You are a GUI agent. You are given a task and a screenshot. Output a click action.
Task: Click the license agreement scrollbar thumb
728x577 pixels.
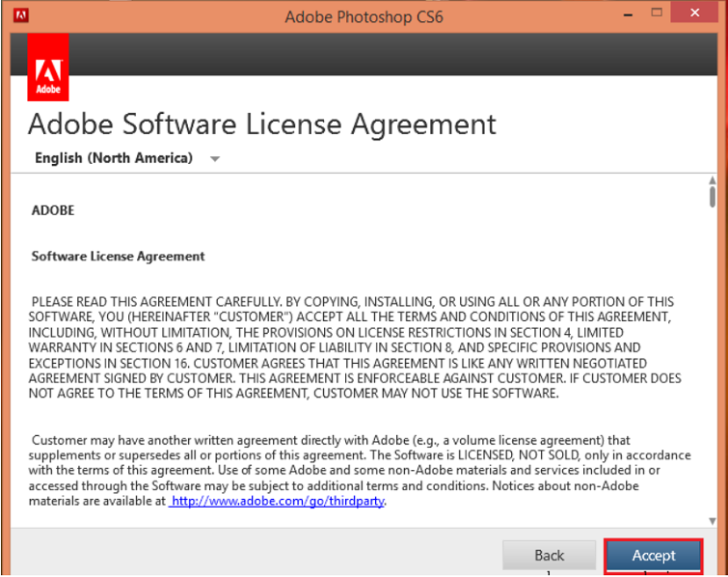(x=712, y=198)
